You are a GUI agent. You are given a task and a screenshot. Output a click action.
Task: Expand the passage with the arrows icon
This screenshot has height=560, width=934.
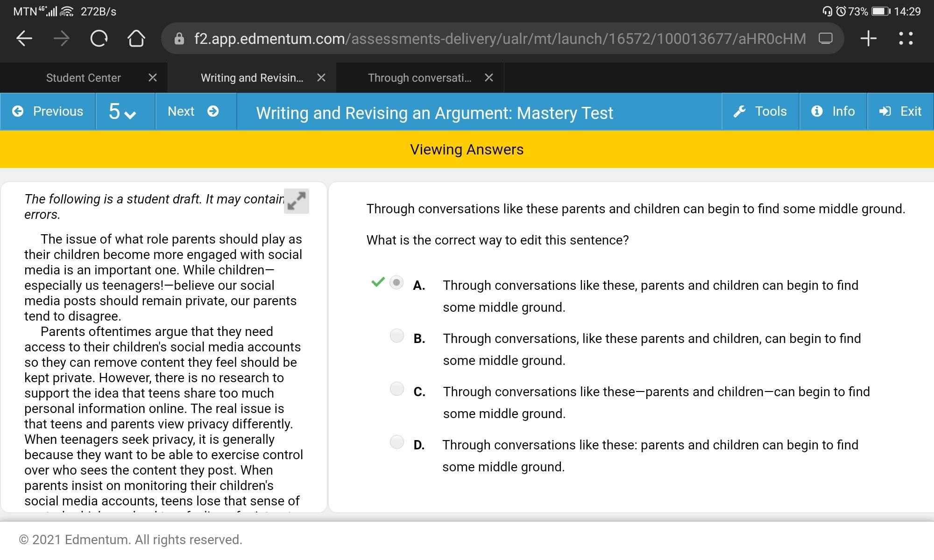[x=296, y=201]
